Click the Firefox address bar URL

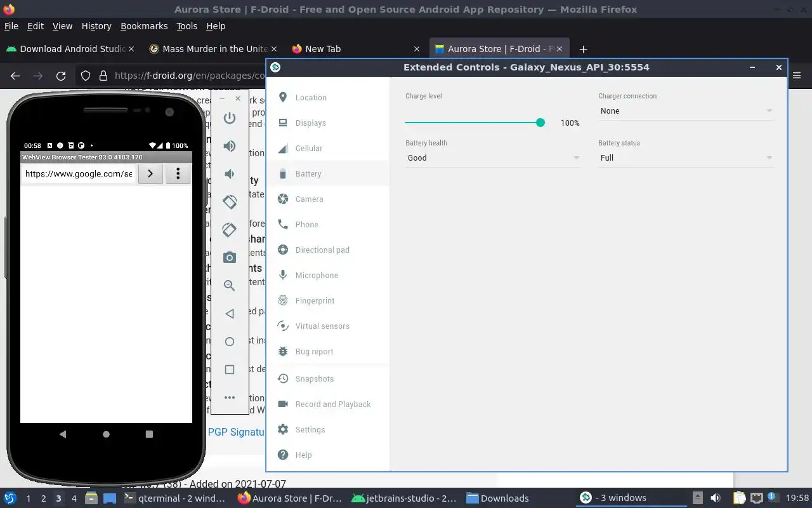tap(190, 76)
